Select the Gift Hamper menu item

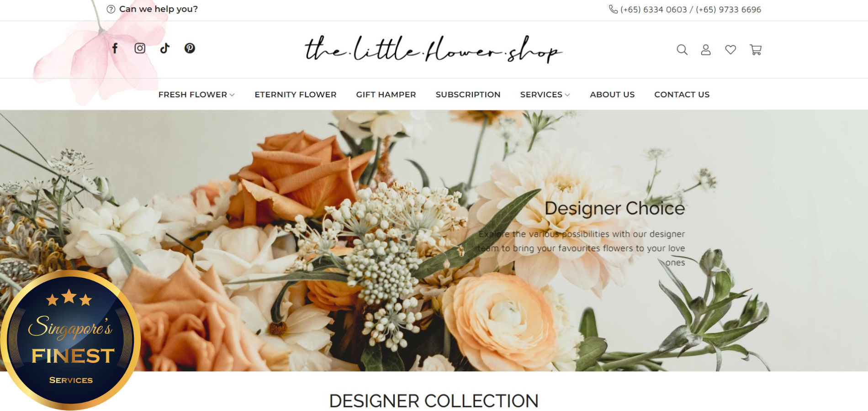[386, 95]
